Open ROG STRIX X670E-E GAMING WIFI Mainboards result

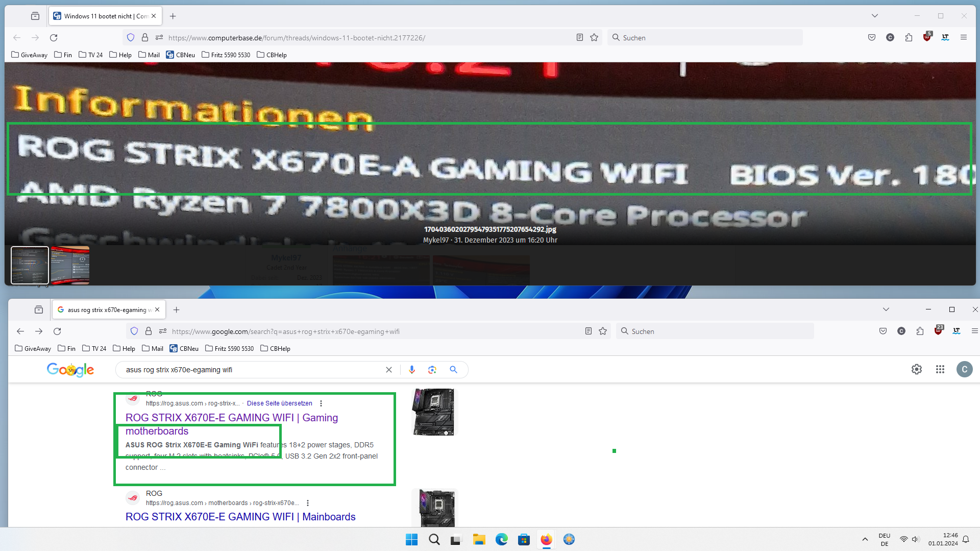click(240, 517)
